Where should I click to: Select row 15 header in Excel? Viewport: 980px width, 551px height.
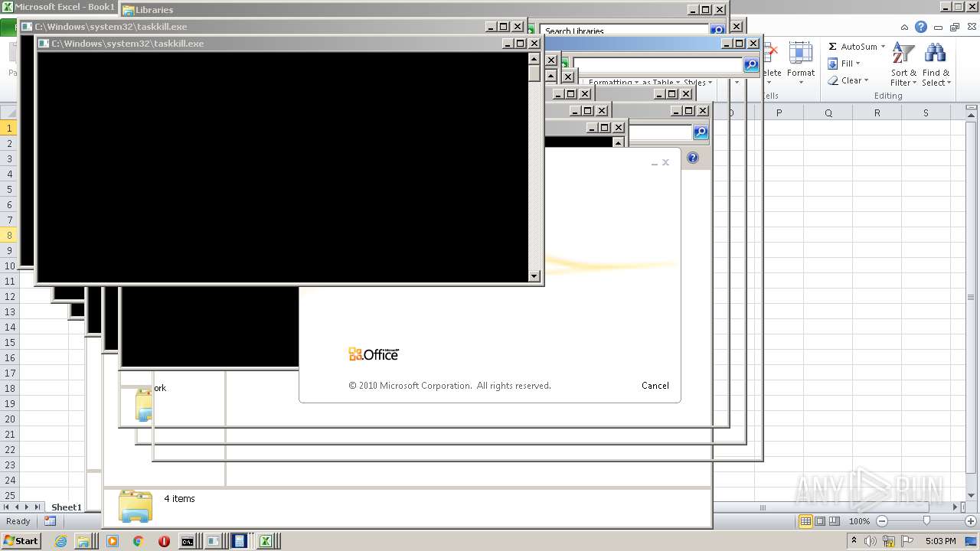pos(9,342)
